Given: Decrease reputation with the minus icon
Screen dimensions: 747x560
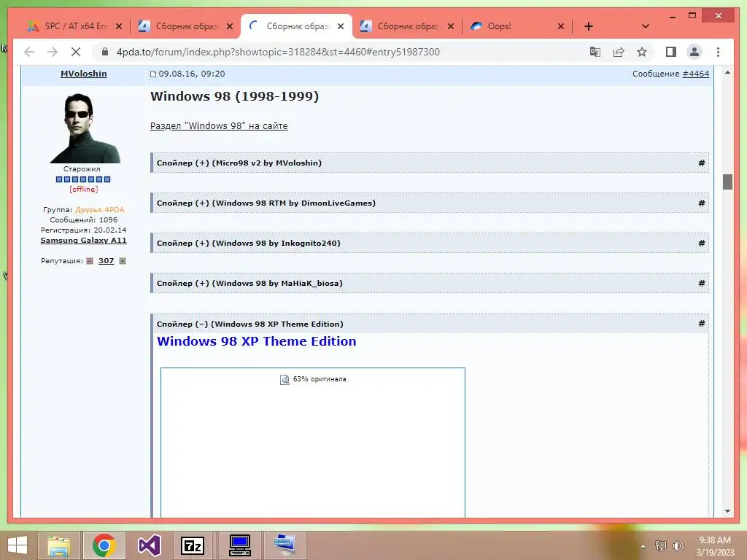Looking at the screenshot, I should [x=90, y=261].
